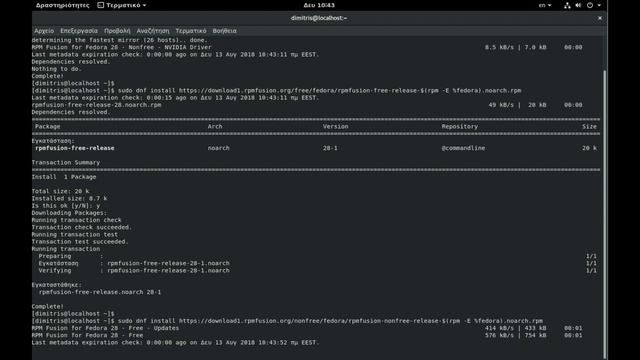The image size is (640, 360).
Task: Click the terminal icon next to Τερματικό
Action: tap(100, 5)
